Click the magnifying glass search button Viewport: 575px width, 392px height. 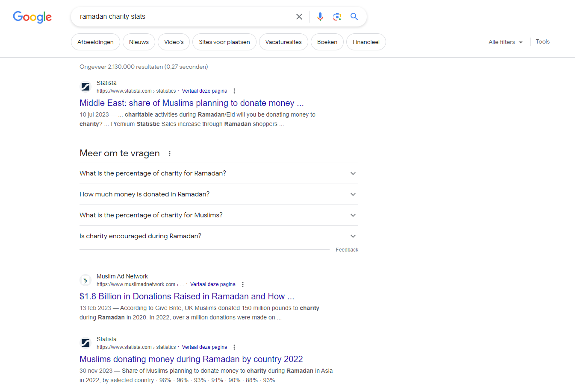point(354,17)
